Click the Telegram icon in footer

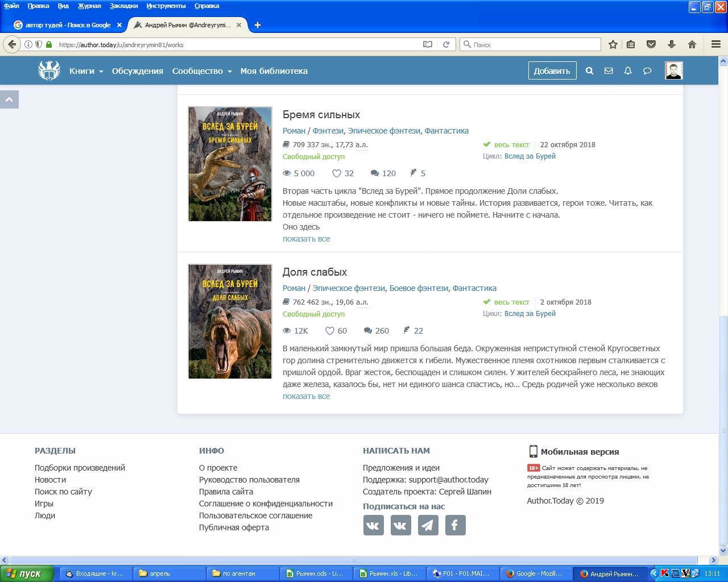point(428,525)
